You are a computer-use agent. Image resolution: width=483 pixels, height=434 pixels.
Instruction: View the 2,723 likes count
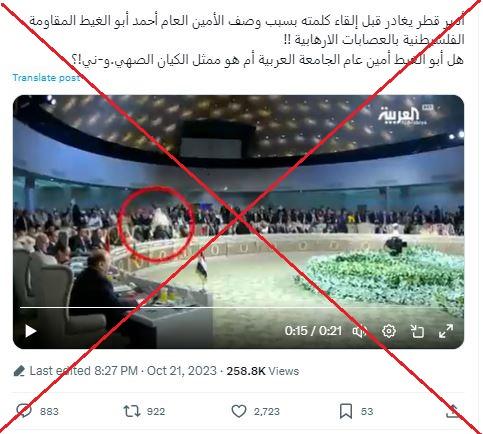267,412
